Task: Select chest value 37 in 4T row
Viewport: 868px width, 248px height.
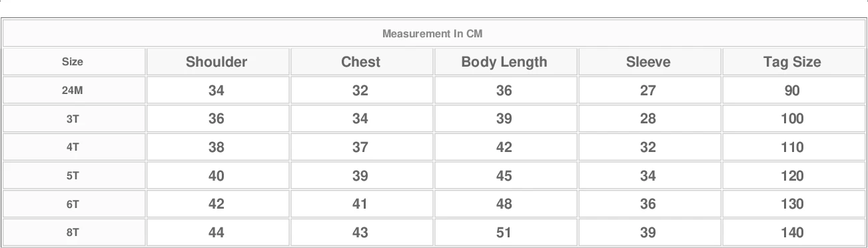Action: [360, 147]
